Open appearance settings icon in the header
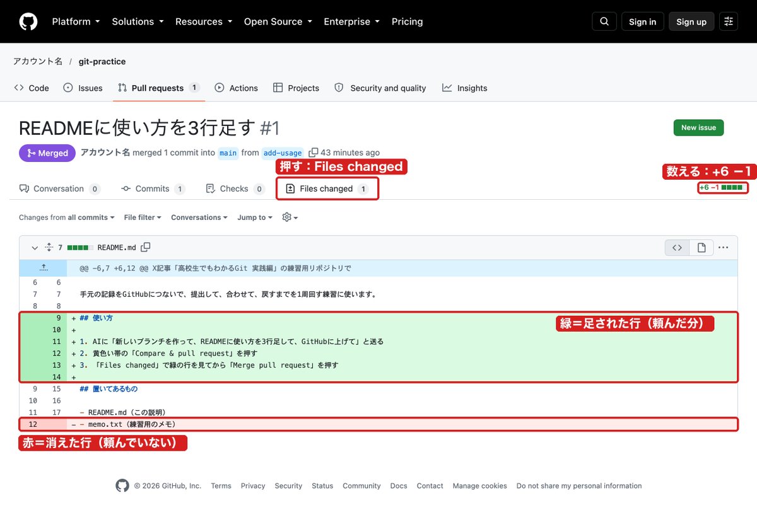The height and width of the screenshot is (532, 757). click(729, 21)
